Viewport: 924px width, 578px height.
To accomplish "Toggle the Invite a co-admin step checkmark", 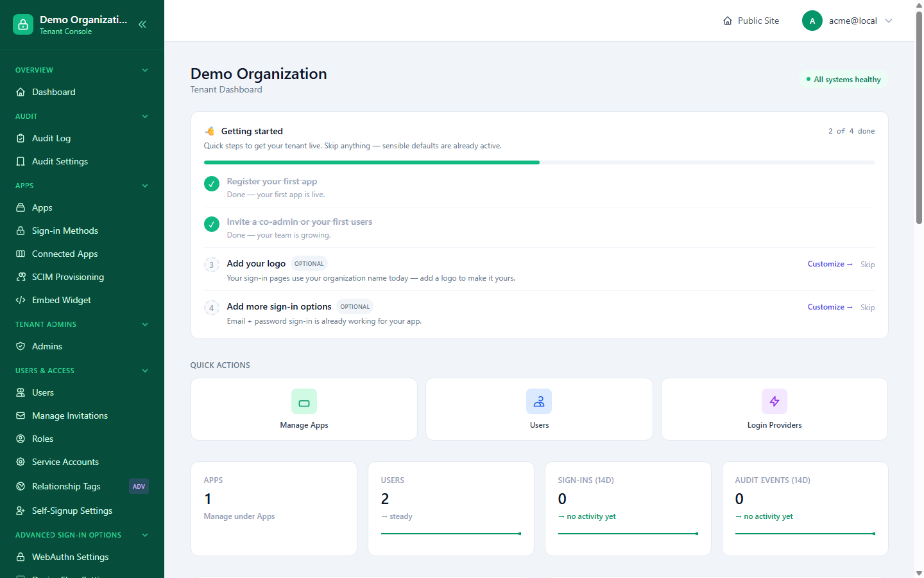I will [212, 224].
